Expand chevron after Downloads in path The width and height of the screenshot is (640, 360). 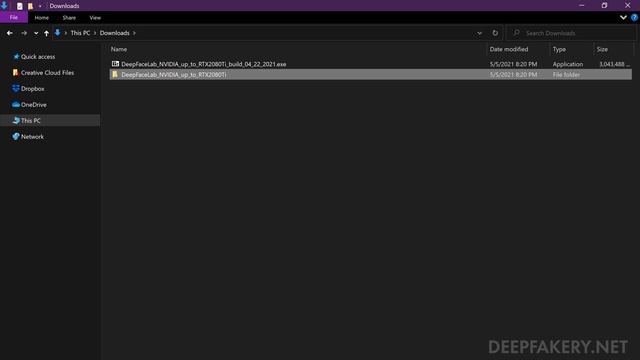tap(134, 33)
